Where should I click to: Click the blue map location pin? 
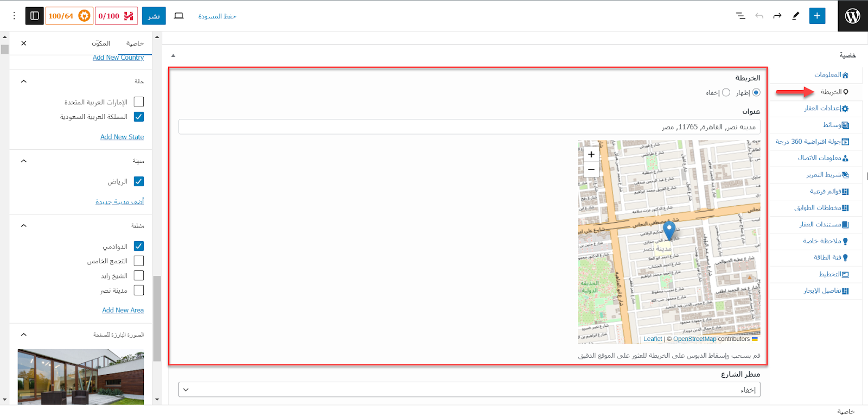pos(669,230)
